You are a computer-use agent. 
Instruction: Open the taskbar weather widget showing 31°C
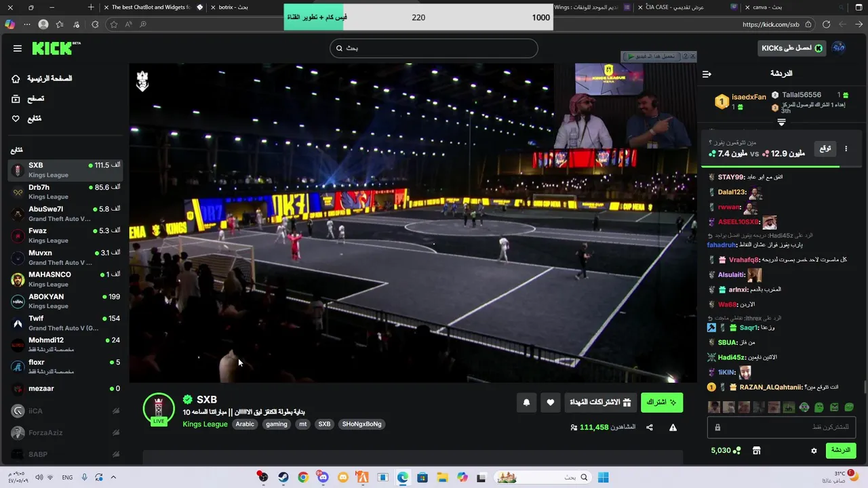tap(841, 477)
